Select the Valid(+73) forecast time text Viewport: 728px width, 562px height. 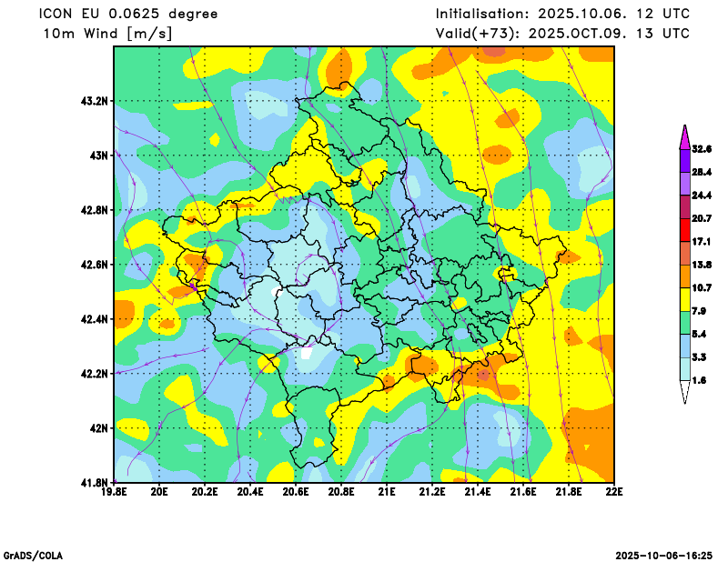[562, 34]
